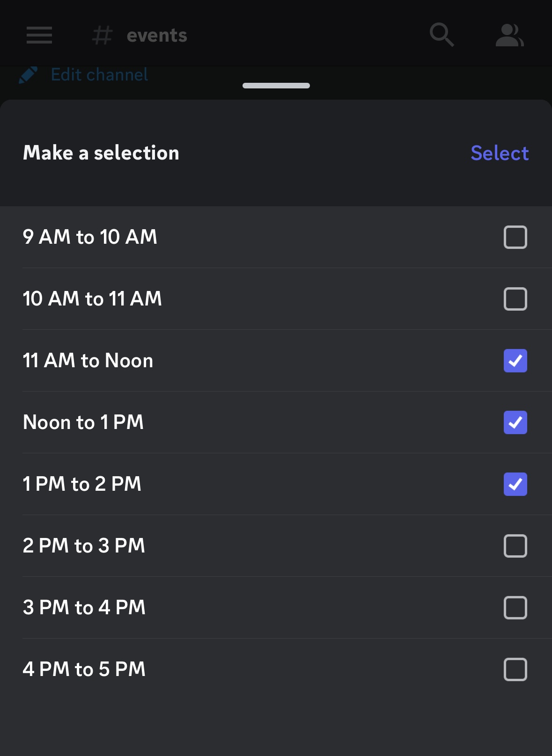Untick the 1 PM to 2 PM checkbox
This screenshot has height=756, width=552.
coord(515,484)
